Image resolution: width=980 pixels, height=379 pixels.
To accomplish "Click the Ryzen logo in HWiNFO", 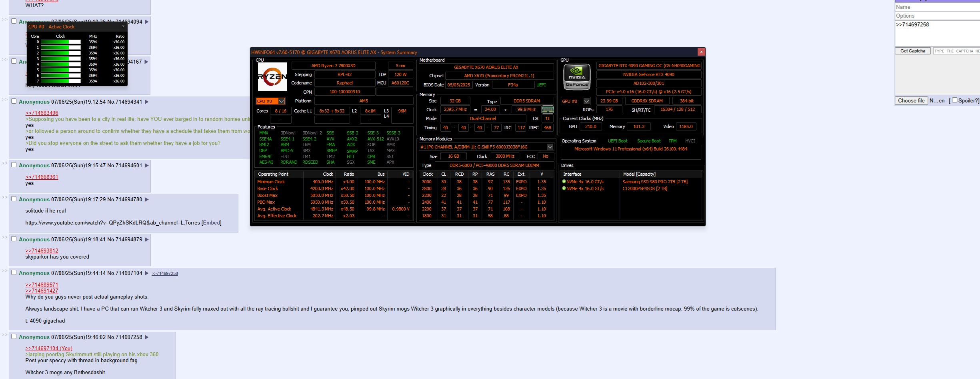I will point(272,76).
